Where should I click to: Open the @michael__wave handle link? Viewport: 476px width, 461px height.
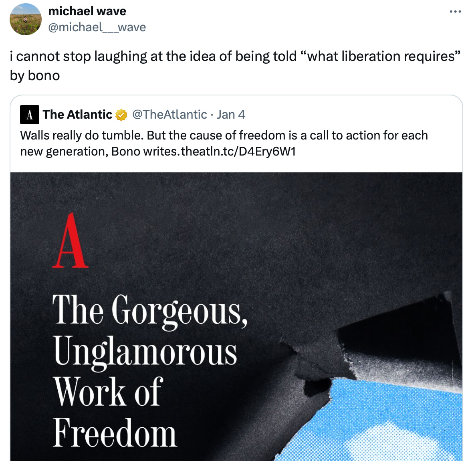click(x=97, y=27)
